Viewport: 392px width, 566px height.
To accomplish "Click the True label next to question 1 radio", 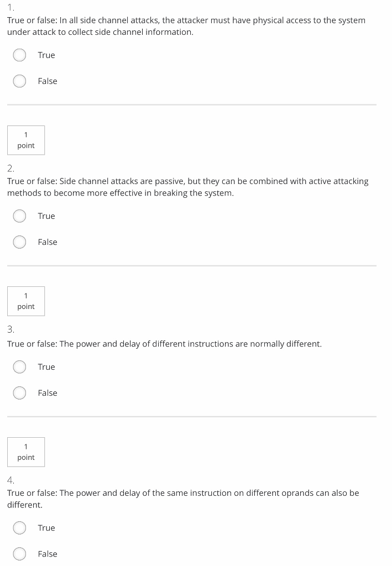I will click(46, 55).
